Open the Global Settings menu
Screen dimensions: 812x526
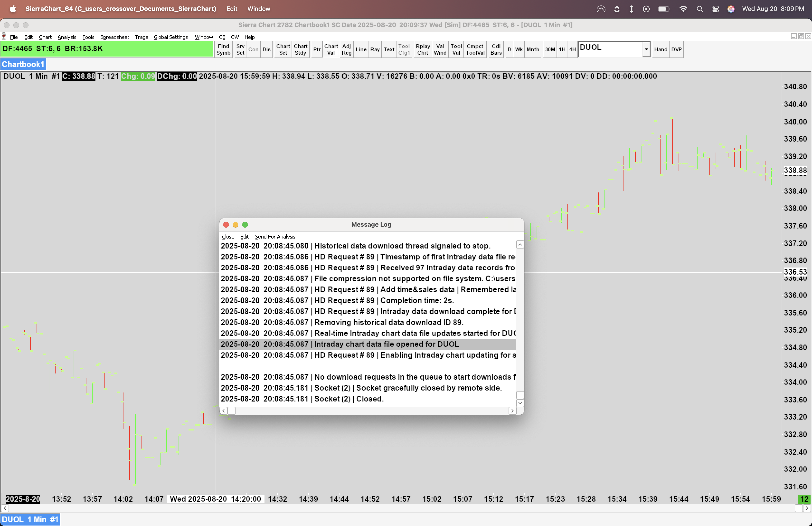click(170, 37)
